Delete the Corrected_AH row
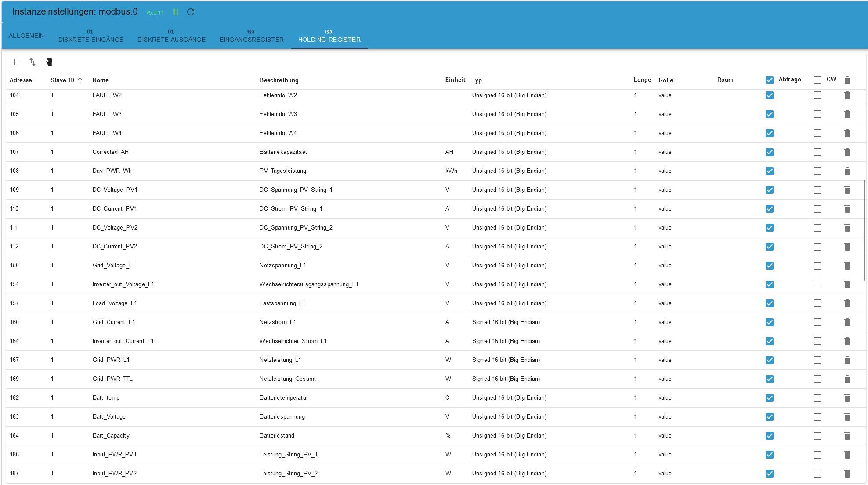 [x=847, y=152]
